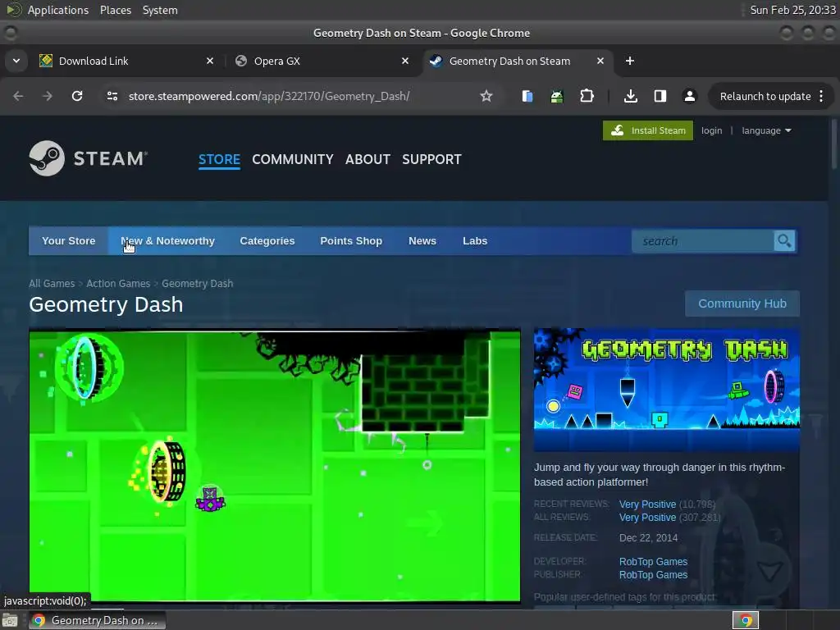This screenshot has height=630, width=840.
Task: Click the Geometry Dash breadcrumb link
Action: click(197, 283)
